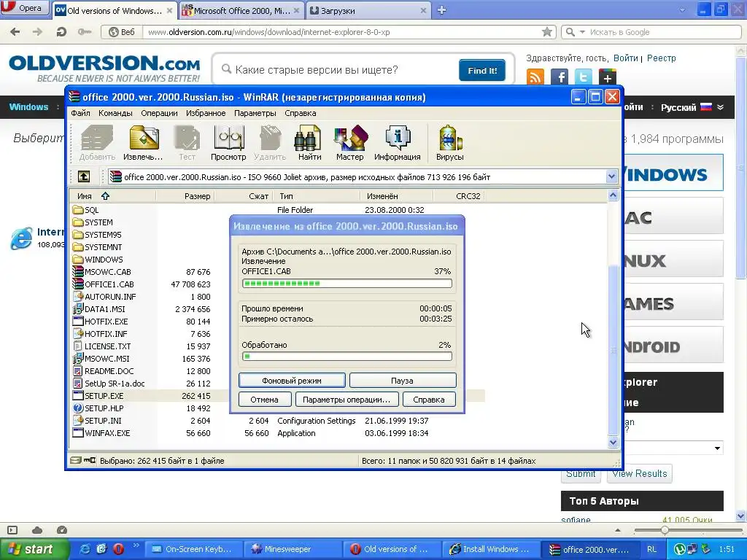
Task: Click the Opera back arrow
Action: pyautogui.click(x=15, y=32)
